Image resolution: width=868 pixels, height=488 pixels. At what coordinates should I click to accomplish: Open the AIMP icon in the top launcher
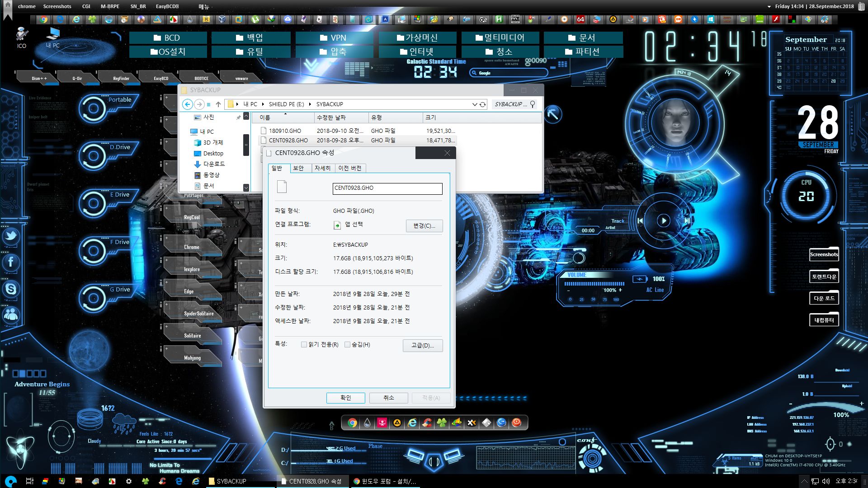(x=613, y=19)
